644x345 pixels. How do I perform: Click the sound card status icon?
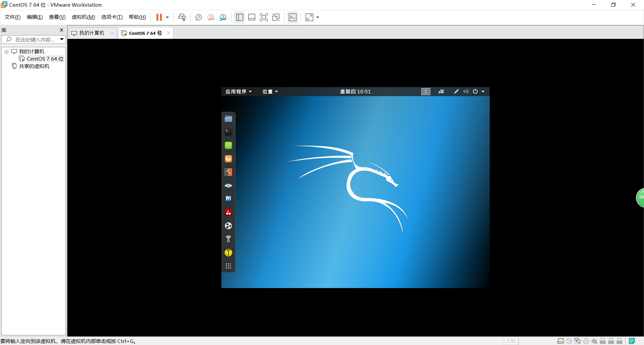click(x=594, y=341)
